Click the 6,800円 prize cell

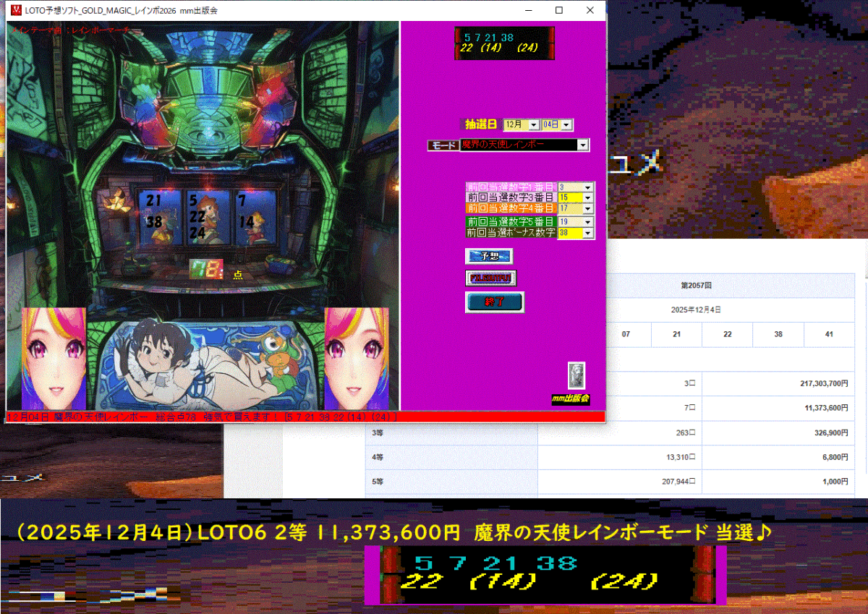[778, 457]
